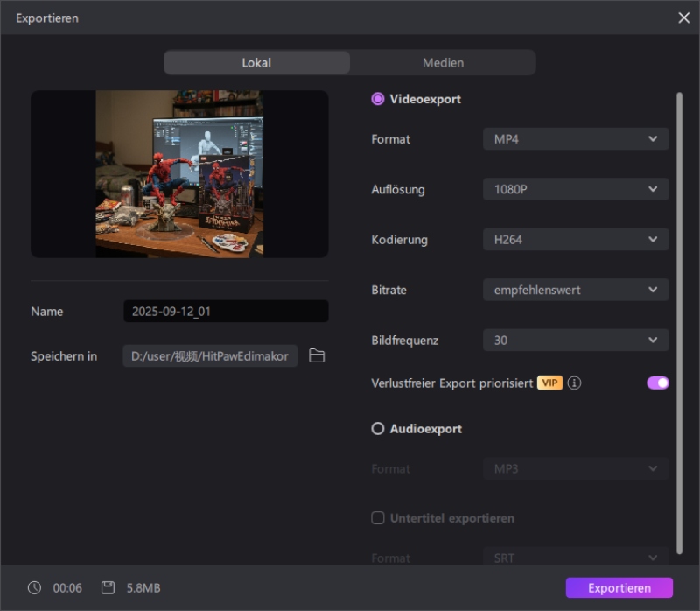Switch to the Lokal tab
This screenshot has height=611, width=700.
[256, 62]
